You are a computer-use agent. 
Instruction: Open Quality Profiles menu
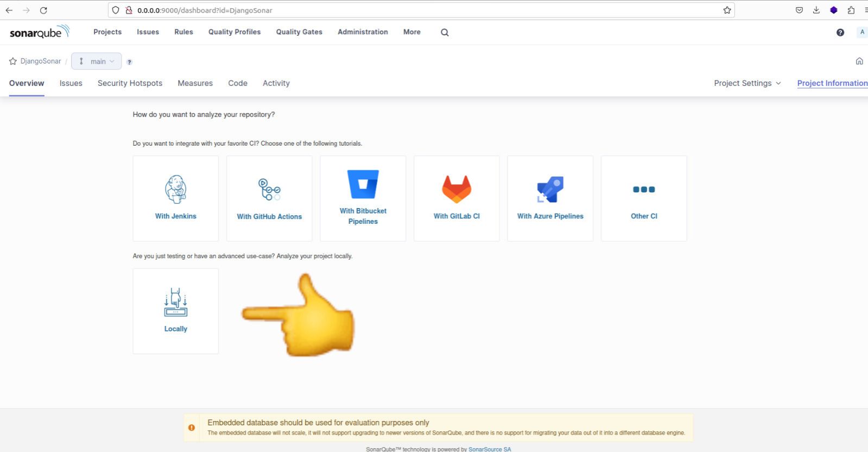click(x=235, y=32)
